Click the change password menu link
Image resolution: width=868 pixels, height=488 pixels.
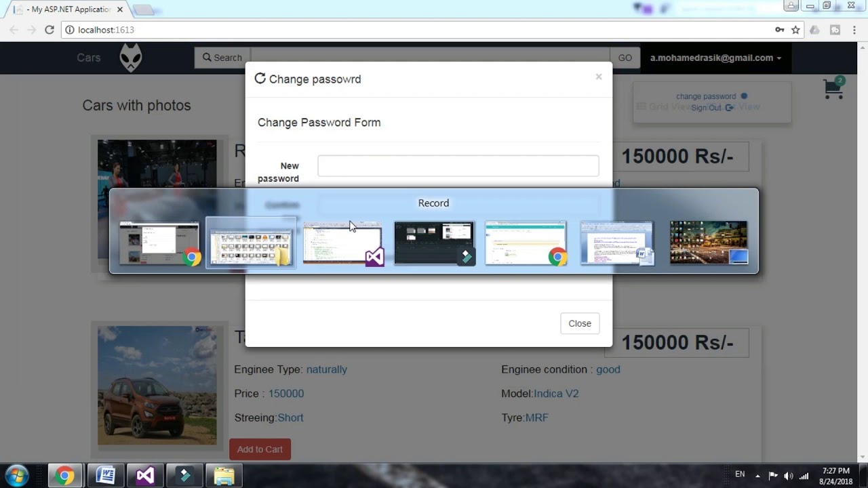click(706, 96)
